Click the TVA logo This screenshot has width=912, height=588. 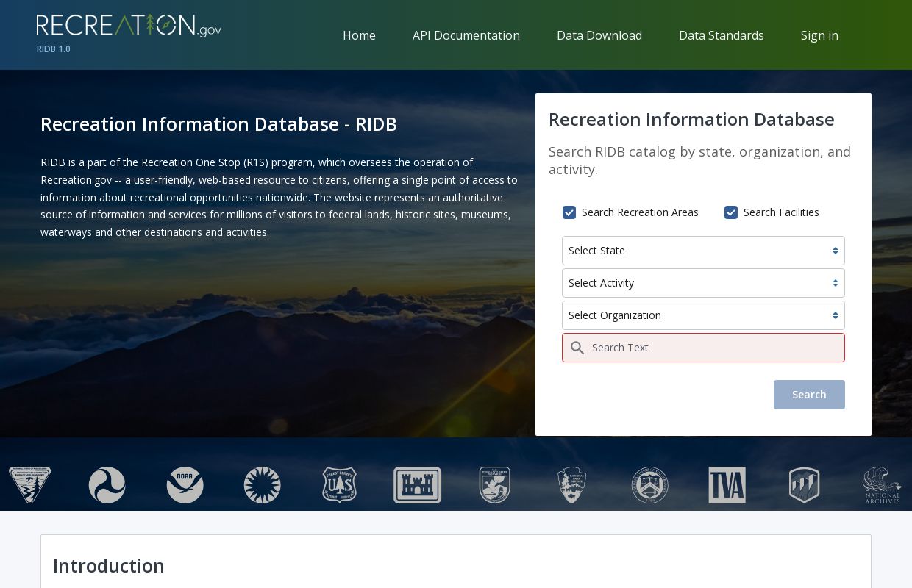727,485
